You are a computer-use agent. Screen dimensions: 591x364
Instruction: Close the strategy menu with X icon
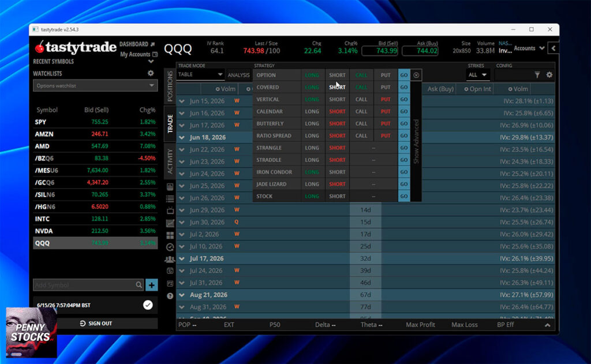[416, 75]
